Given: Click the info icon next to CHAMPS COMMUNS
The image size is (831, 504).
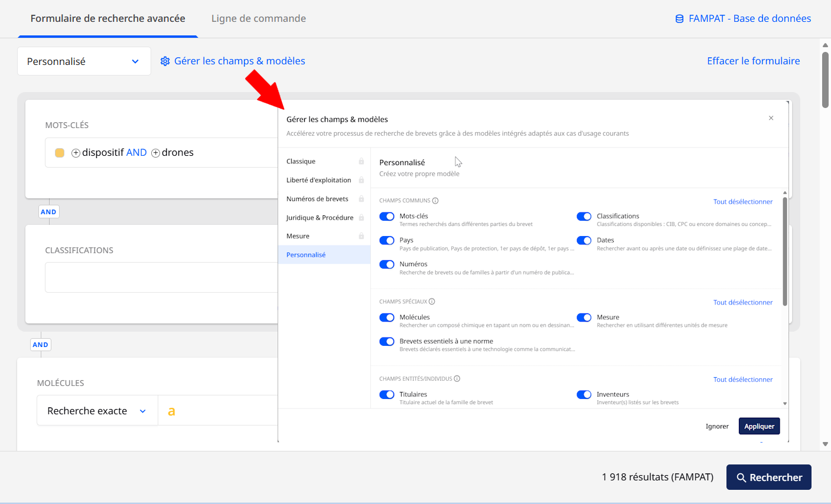Looking at the screenshot, I should click(x=435, y=201).
